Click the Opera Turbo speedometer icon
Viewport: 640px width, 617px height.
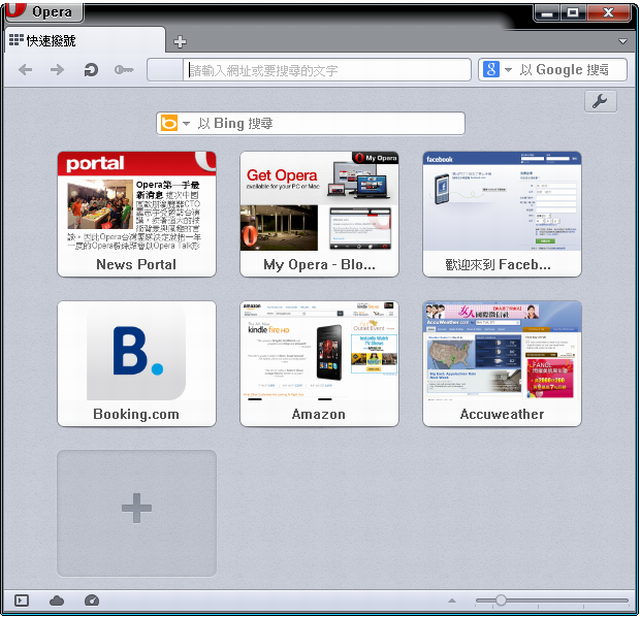click(92, 600)
